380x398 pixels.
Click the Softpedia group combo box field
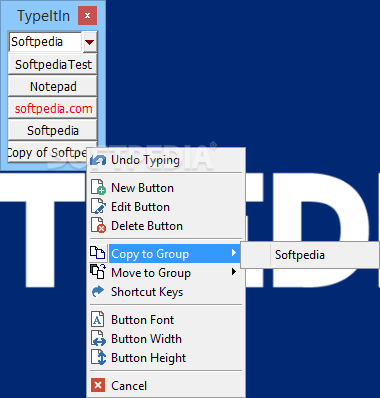[45, 42]
